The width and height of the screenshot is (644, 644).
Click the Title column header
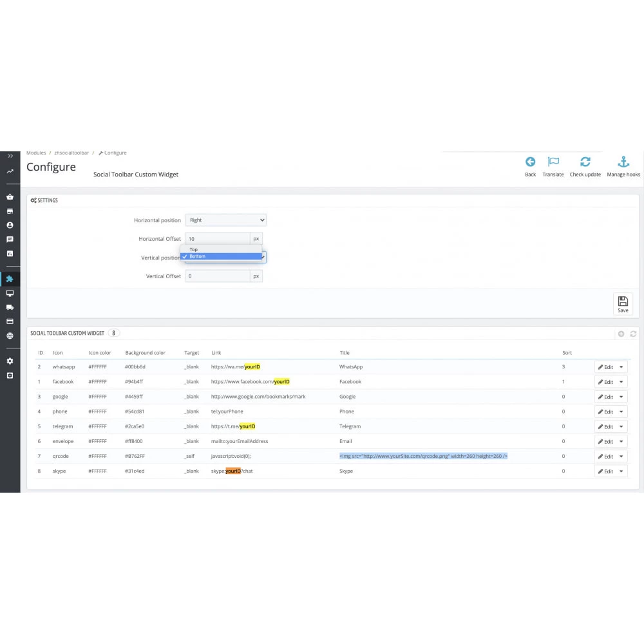point(345,353)
